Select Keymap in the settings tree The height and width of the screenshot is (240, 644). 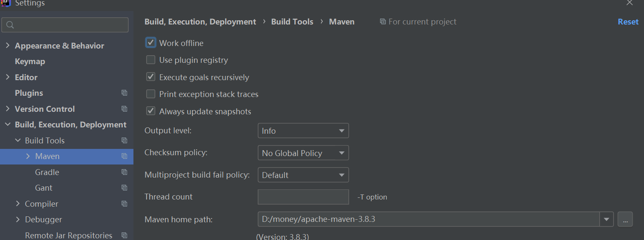tap(30, 62)
